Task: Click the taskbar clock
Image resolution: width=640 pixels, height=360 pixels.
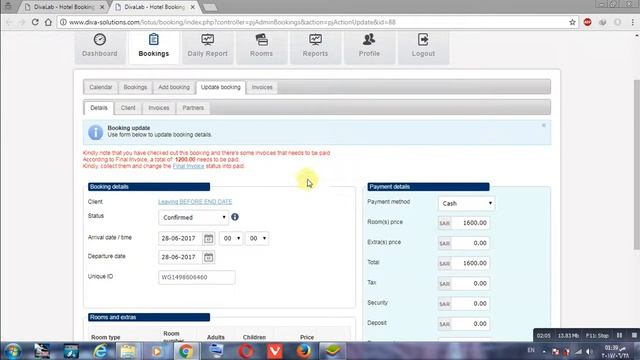Action: 616,351
